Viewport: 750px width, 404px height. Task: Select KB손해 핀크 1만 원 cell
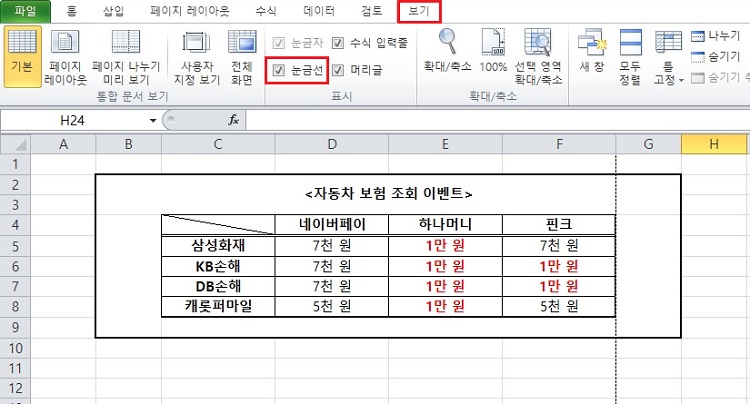(559, 266)
